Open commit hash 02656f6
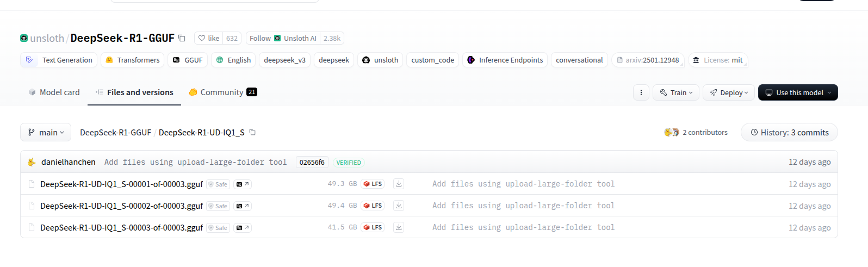Viewport: 868px width, 267px height. click(x=312, y=162)
